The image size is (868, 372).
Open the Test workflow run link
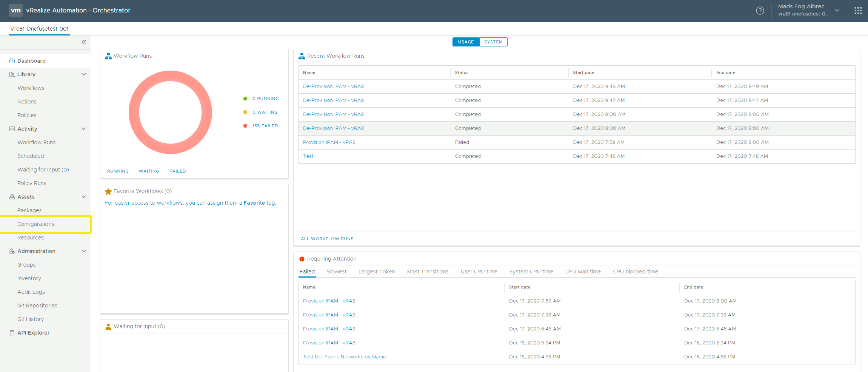pos(308,156)
